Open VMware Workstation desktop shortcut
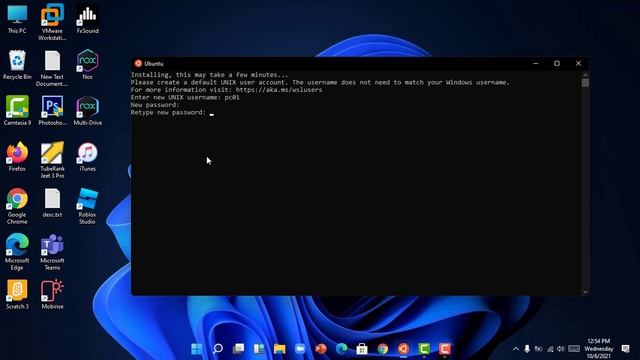 (x=52, y=22)
